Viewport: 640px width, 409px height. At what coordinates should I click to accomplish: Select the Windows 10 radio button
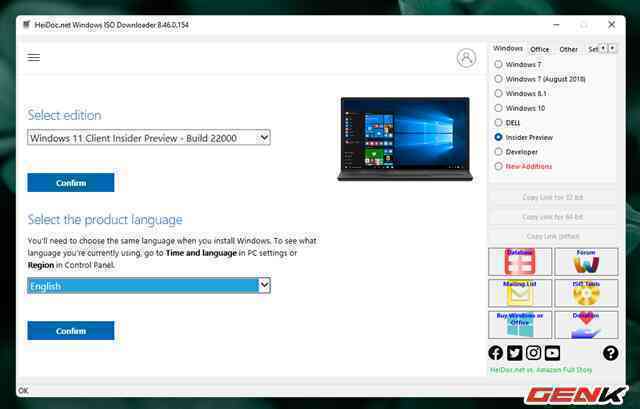click(498, 108)
